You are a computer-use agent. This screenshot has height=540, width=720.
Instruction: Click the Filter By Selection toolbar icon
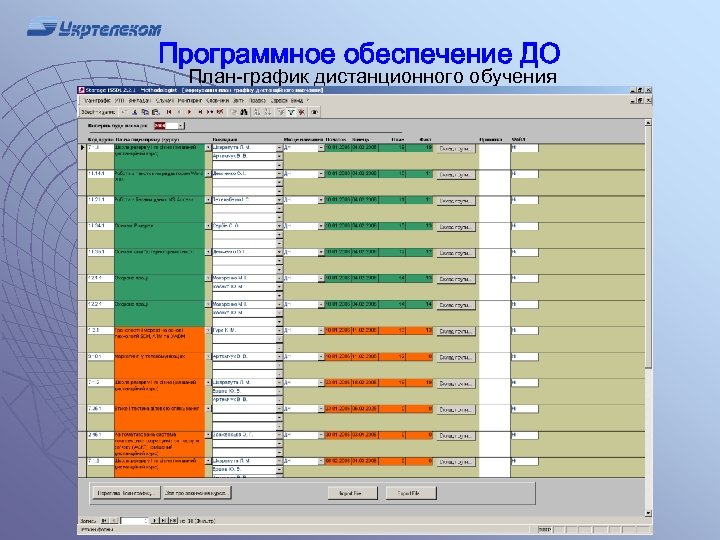(280, 112)
